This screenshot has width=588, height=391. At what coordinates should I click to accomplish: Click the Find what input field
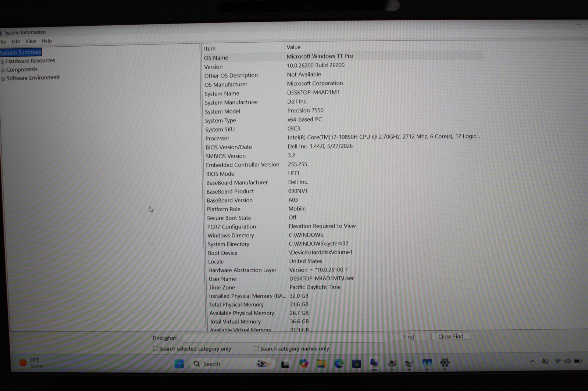pyautogui.click(x=285, y=338)
